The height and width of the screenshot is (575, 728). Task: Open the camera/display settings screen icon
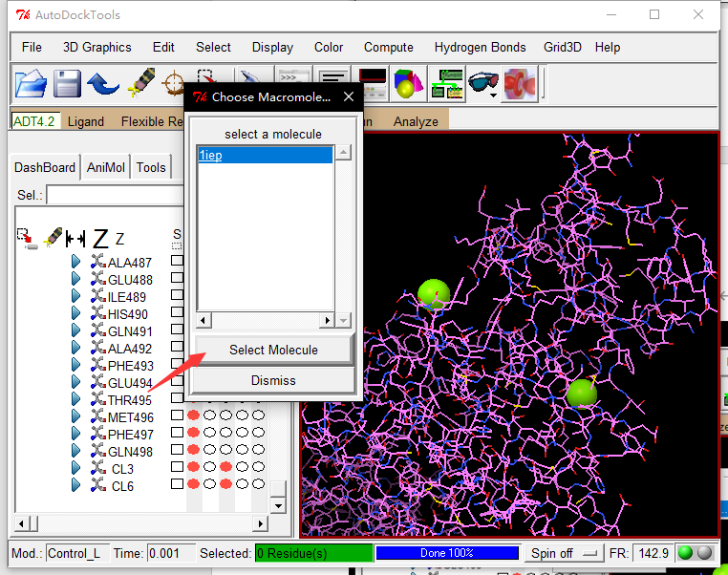pyautogui.click(x=373, y=83)
